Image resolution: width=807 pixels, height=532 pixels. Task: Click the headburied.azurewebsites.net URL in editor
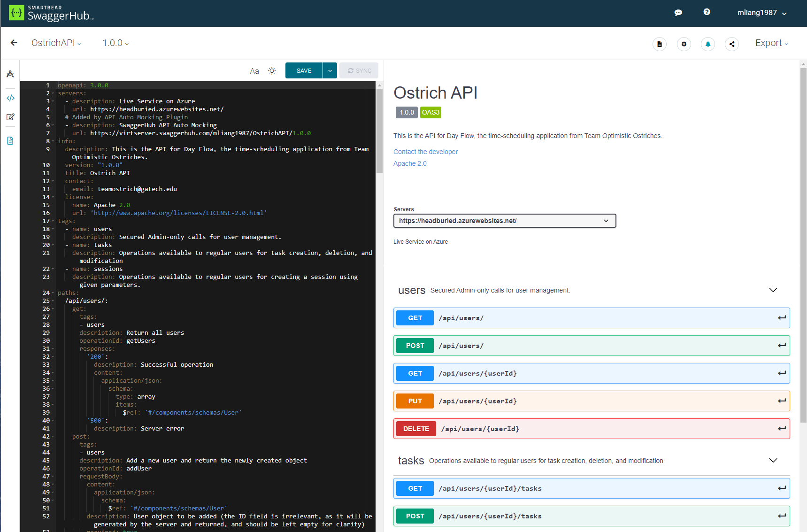157,109
